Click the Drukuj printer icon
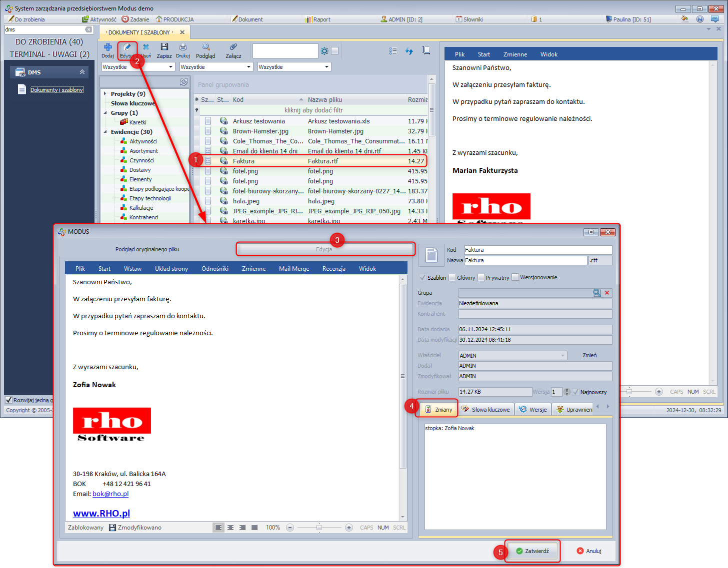Image resolution: width=728 pixels, height=568 pixels. 183,47
